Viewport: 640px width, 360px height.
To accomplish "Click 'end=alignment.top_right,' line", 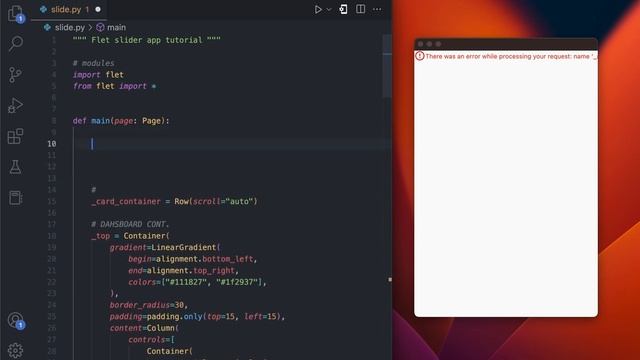I will point(183,271).
